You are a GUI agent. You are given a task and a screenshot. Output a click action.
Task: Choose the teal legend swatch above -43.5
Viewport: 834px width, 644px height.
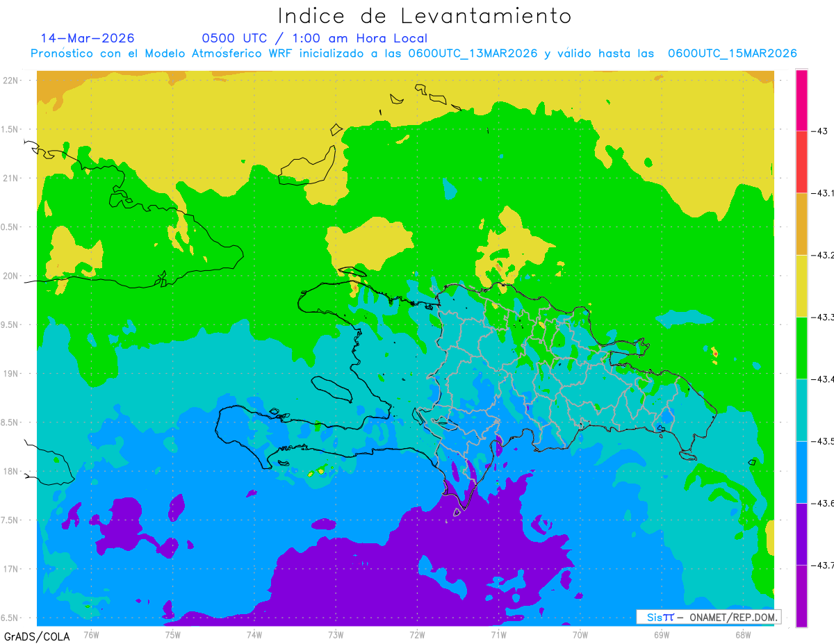coord(801,410)
